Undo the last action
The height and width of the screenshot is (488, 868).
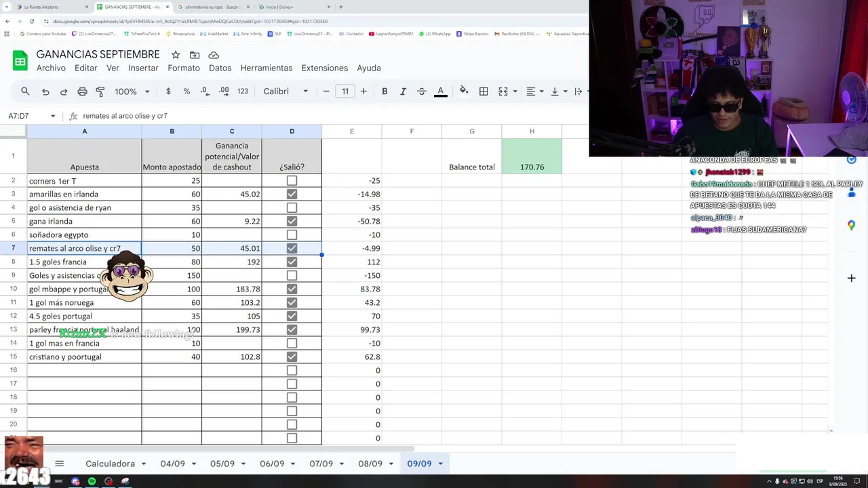click(45, 91)
